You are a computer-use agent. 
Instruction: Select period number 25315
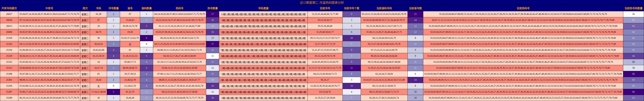[9, 68]
